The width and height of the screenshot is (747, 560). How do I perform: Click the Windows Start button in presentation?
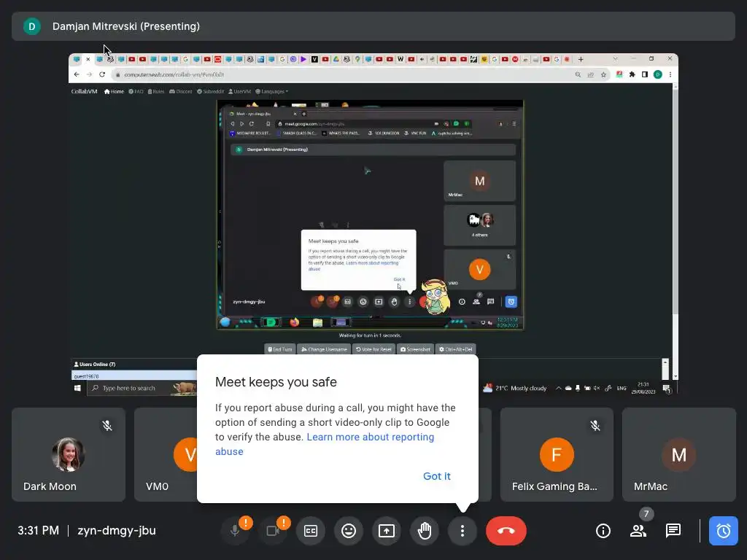77,388
